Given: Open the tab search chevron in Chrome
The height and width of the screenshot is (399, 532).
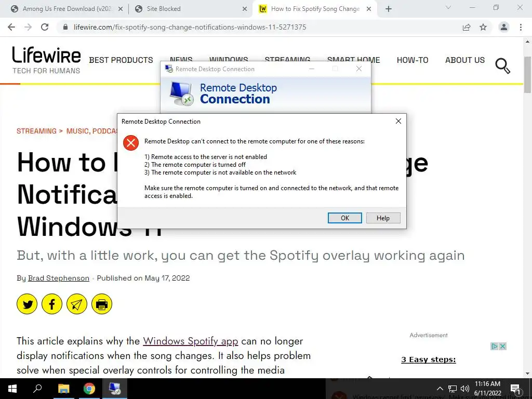Looking at the screenshot, I should [448, 7].
